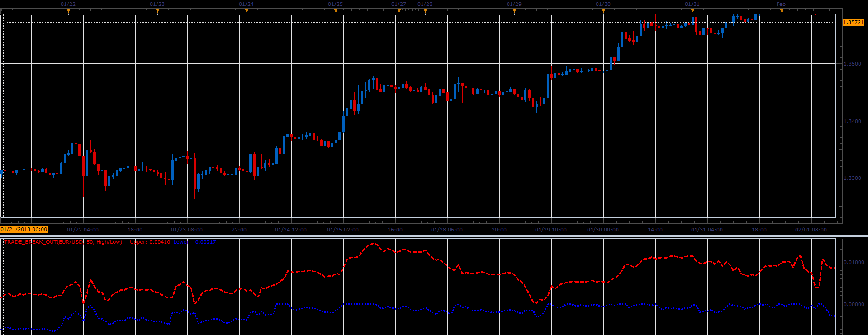The width and height of the screenshot is (868, 335).
Task: Click the 01/25 02:00 time axis label
Action: [x=343, y=230]
